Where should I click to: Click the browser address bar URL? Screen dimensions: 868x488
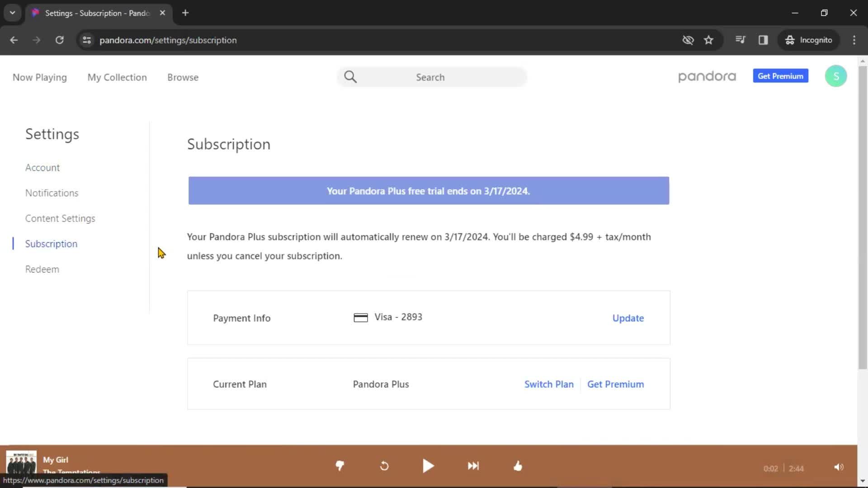point(168,40)
